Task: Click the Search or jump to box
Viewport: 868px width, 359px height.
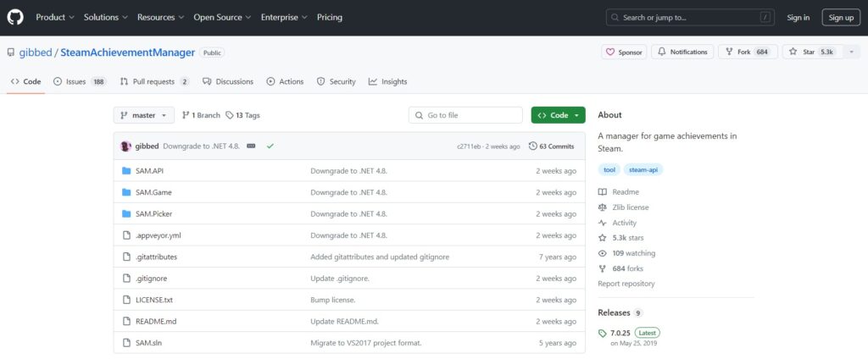Action: coord(690,17)
